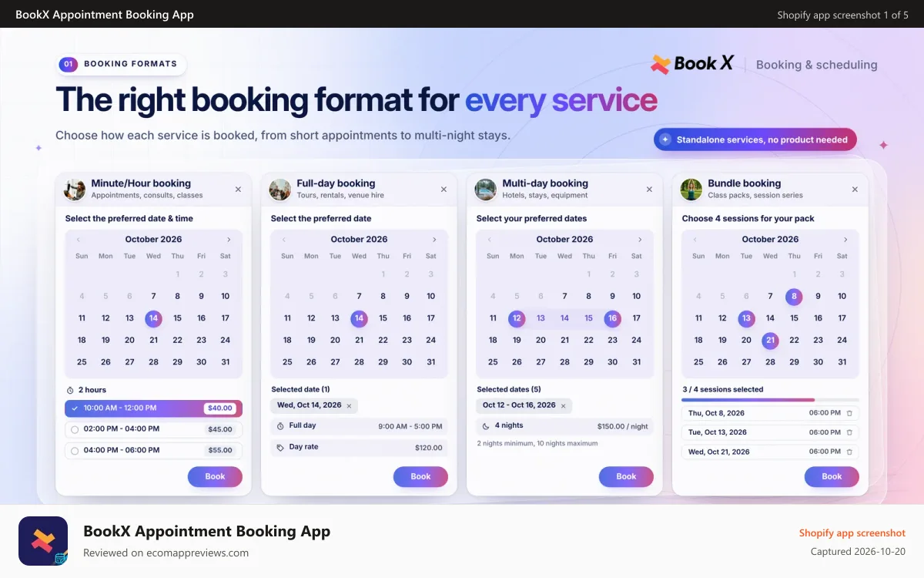Book the Multi-day stay
Viewport: 924px width, 578px height.
coord(626,476)
